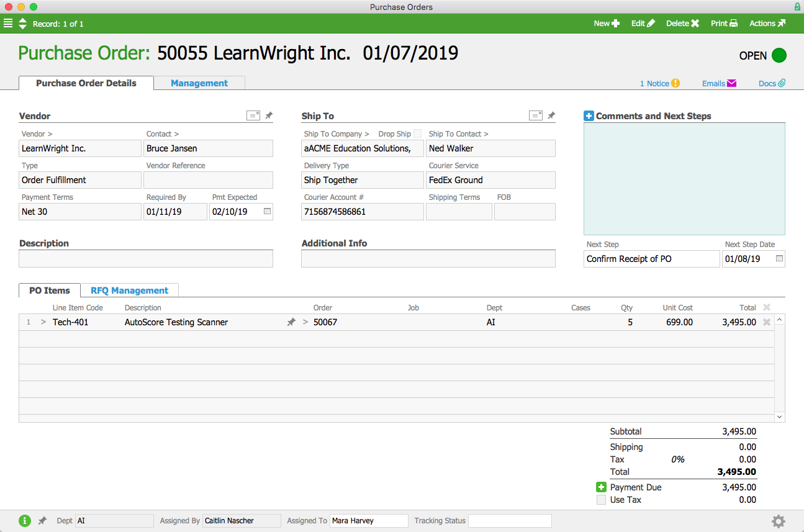Click the green lock icon in title bar

(797, 7)
